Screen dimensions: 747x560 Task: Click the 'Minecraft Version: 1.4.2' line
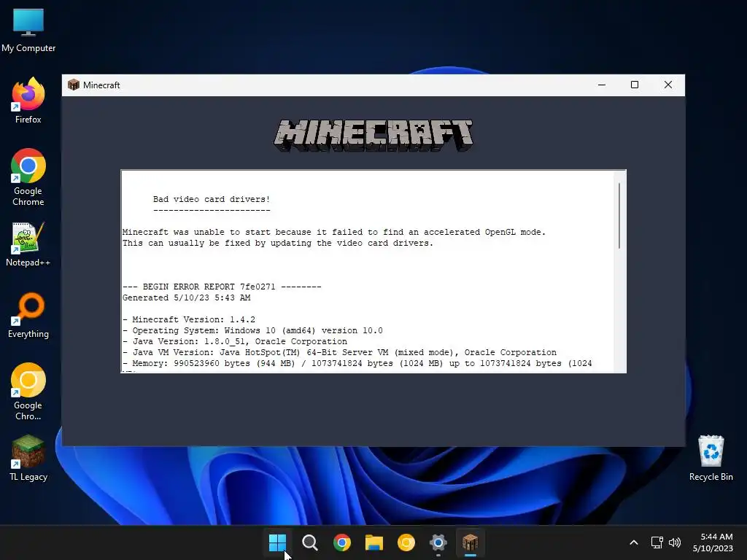pos(189,319)
